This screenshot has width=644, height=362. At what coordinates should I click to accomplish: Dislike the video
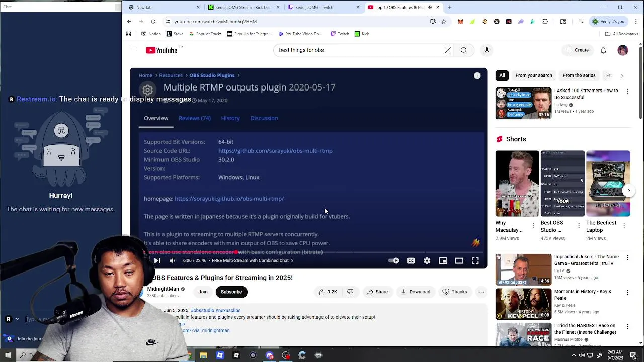point(350,292)
